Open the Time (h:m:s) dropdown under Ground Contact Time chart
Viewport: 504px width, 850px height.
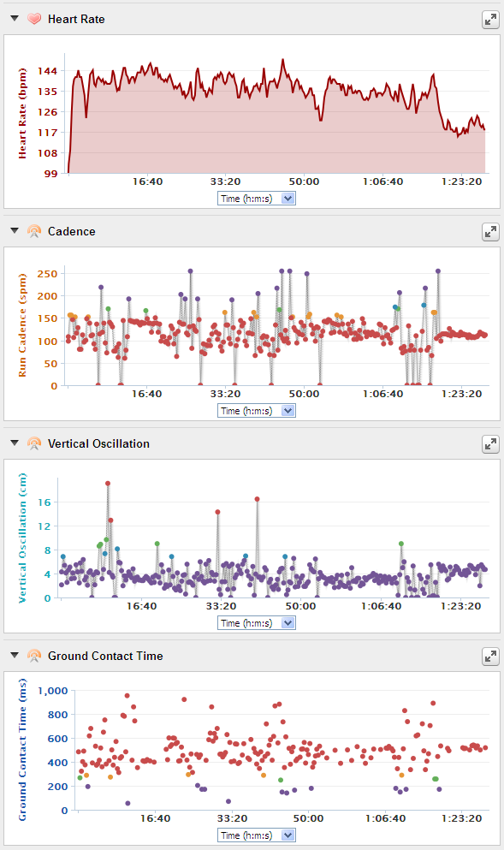(257, 835)
